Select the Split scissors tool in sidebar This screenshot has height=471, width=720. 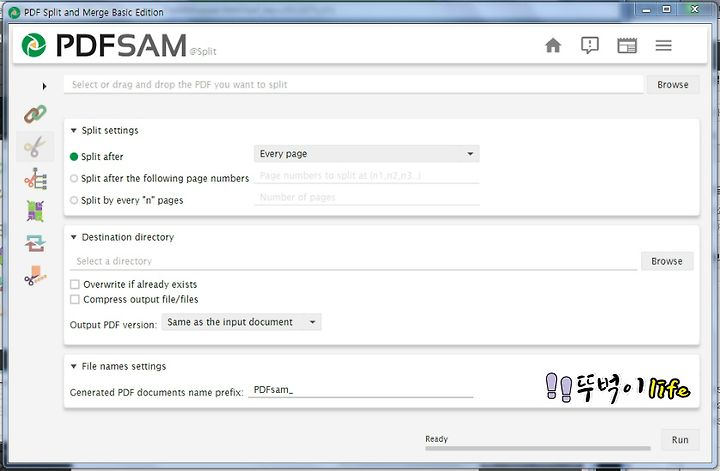coord(35,146)
